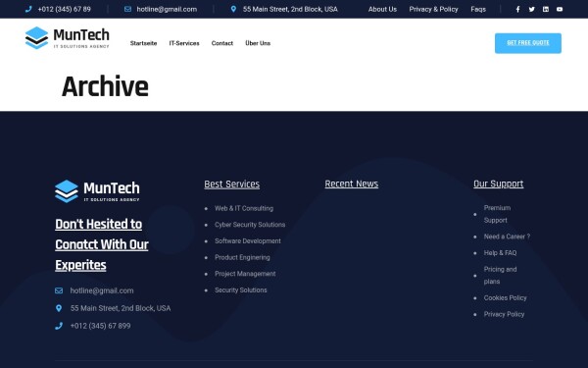Click the MunTech header logo
This screenshot has height=368, width=588.
(67, 38)
